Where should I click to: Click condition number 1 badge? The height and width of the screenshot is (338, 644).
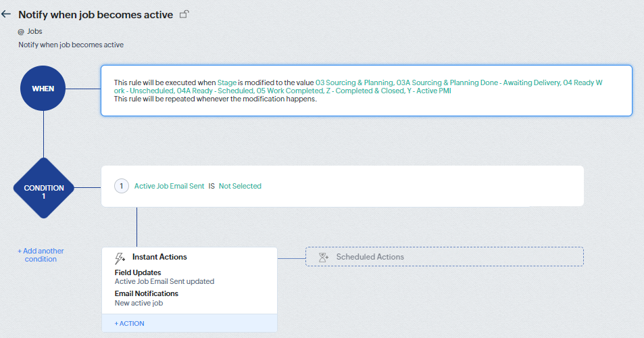tap(121, 186)
